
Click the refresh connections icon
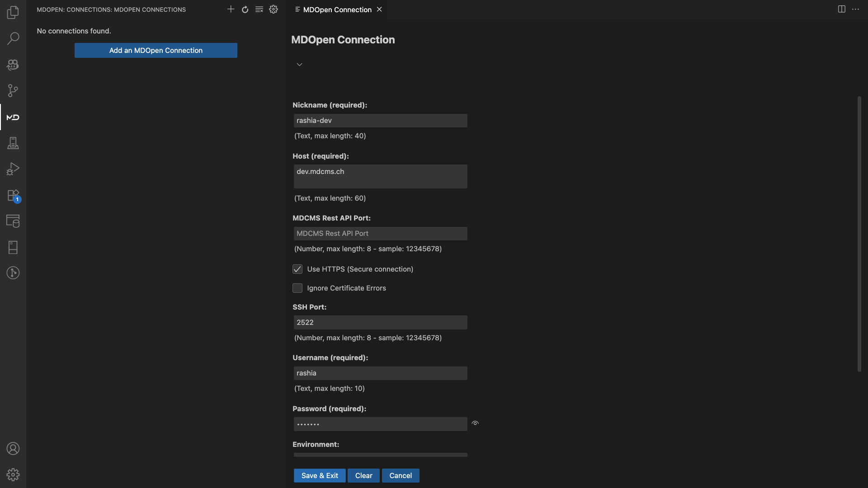click(245, 9)
